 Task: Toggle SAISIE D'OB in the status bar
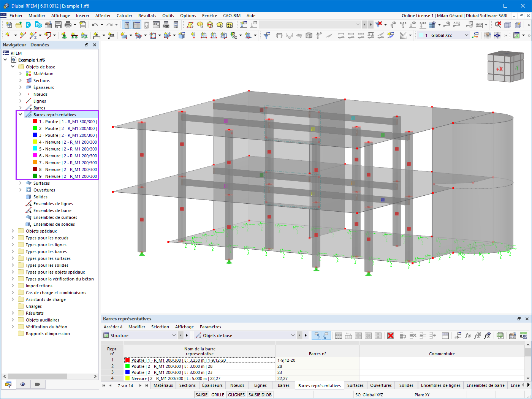pyautogui.click(x=260, y=395)
